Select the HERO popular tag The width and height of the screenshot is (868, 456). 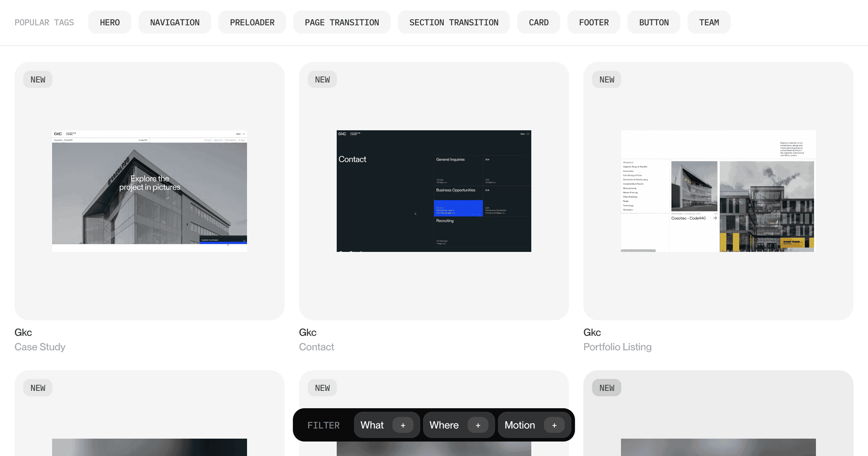[110, 22]
